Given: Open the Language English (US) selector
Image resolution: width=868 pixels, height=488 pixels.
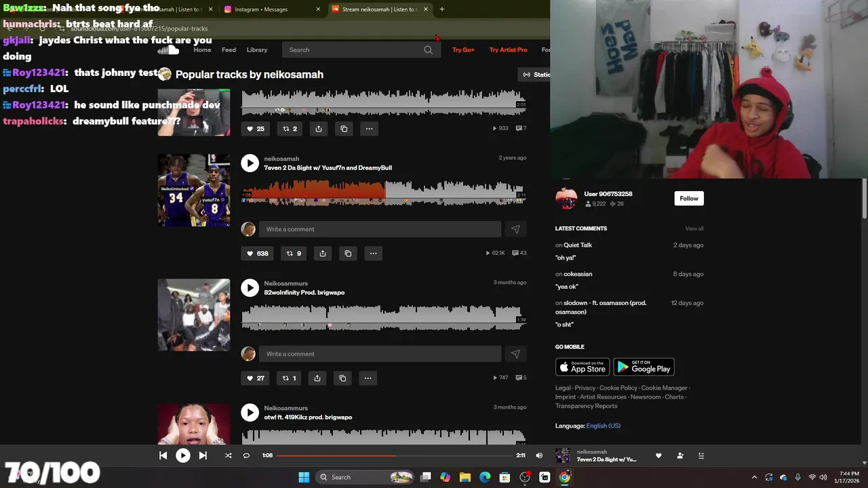Looking at the screenshot, I should [603, 426].
